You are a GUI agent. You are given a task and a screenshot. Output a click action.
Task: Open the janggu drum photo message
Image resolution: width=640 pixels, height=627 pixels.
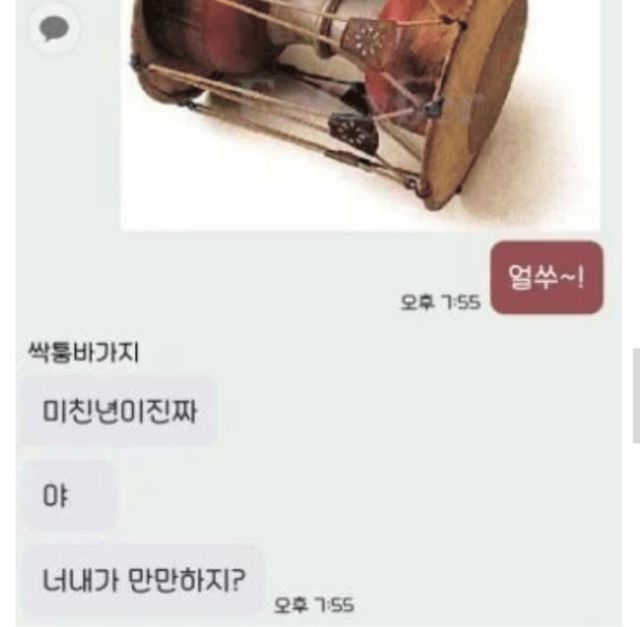click(361, 115)
